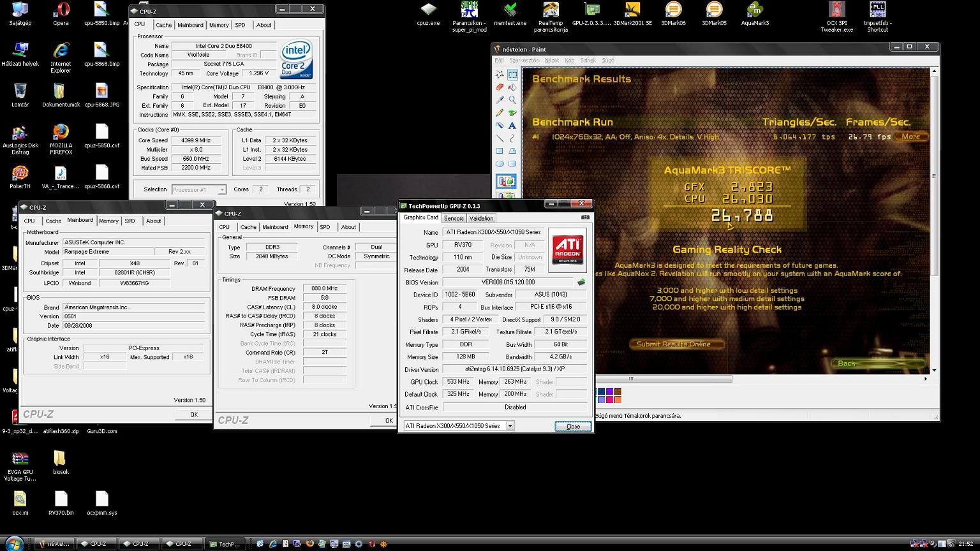Click the DRAM Frequency value 880.0 MHz

coord(325,289)
